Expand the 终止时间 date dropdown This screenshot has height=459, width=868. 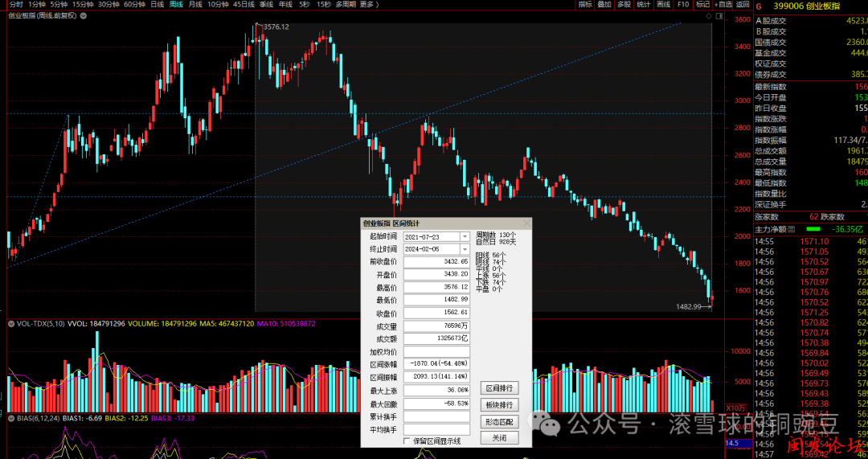tap(465, 249)
